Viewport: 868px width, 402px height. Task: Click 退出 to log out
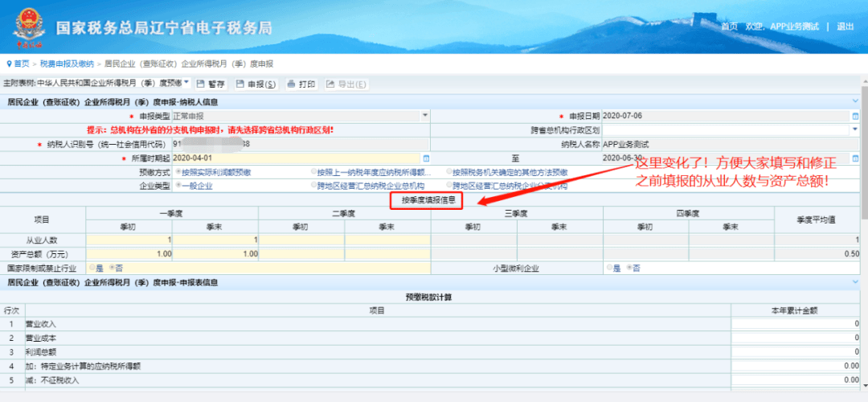(845, 27)
